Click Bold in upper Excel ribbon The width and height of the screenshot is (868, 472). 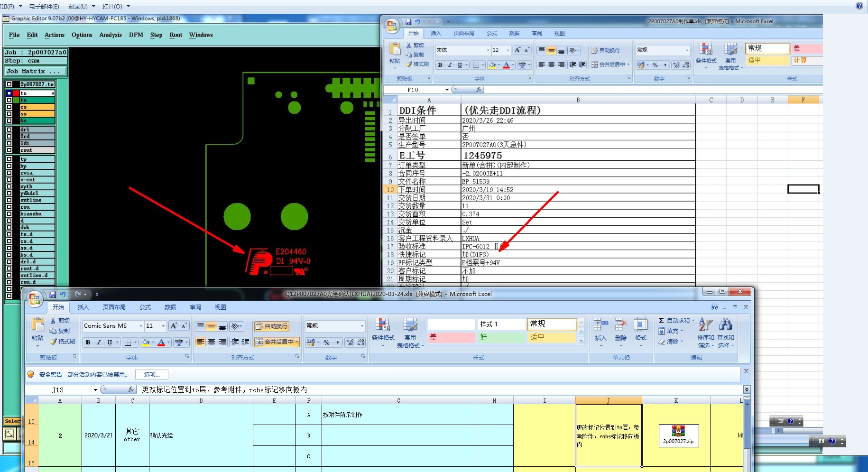pyautogui.click(x=440, y=65)
